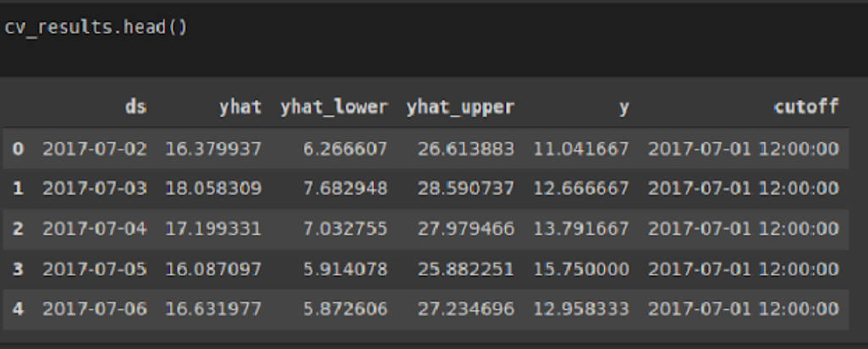Click cutoff cell in row 1
The image size is (868, 349).
tap(744, 188)
